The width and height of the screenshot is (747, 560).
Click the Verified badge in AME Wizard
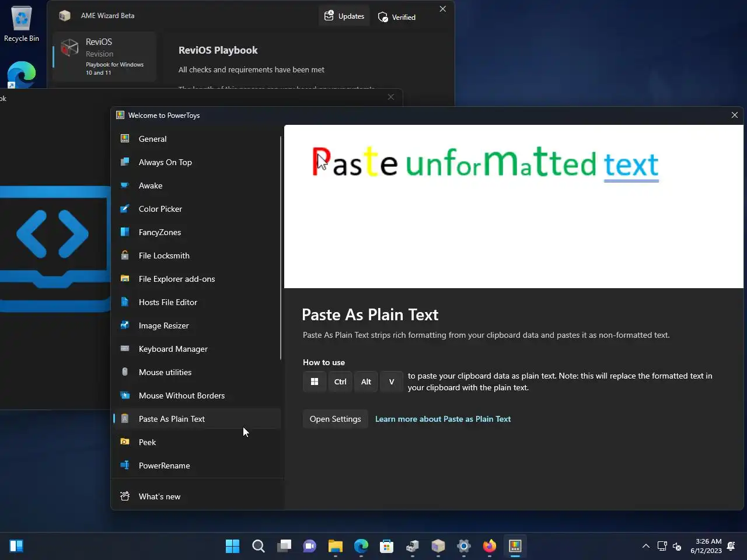(397, 17)
